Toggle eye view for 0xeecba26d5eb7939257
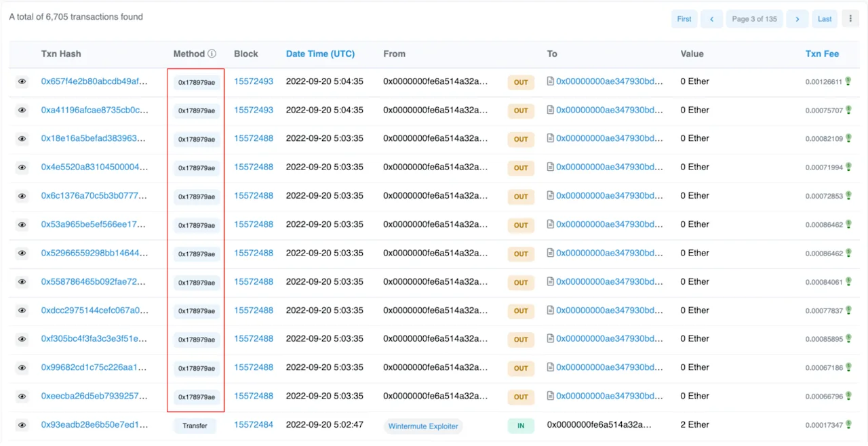 [22, 397]
